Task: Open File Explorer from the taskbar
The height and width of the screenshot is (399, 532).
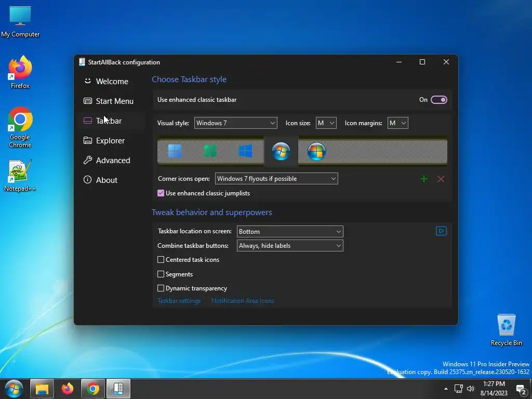Action: click(x=42, y=389)
